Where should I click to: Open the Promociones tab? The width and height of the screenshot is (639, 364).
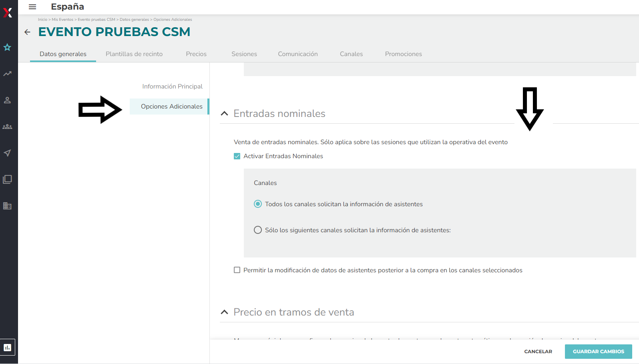point(404,54)
